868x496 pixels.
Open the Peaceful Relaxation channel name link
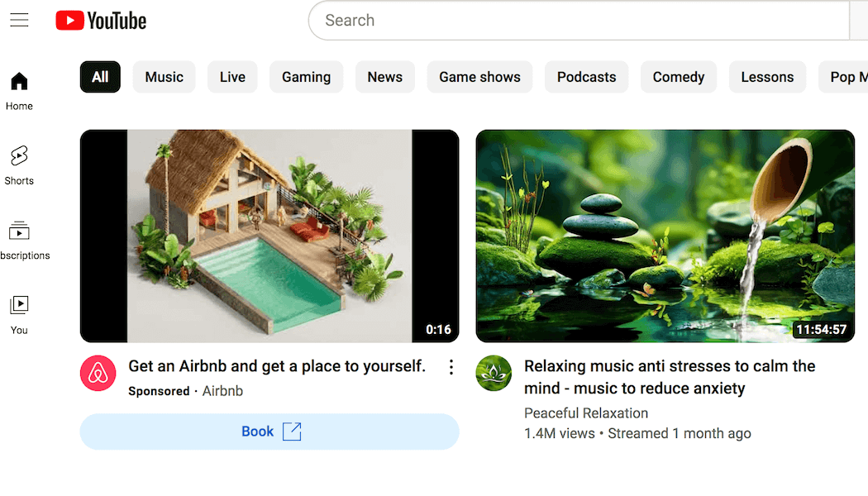(x=585, y=413)
